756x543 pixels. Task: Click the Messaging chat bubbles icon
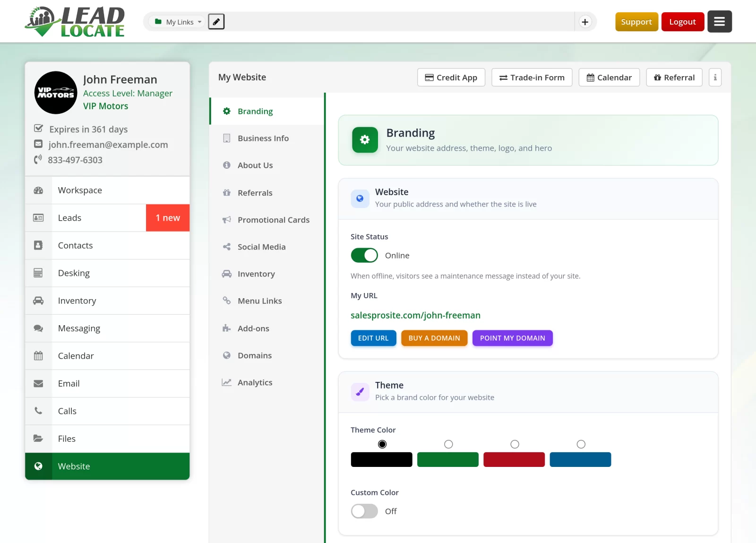pyautogui.click(x=38, y=328)
